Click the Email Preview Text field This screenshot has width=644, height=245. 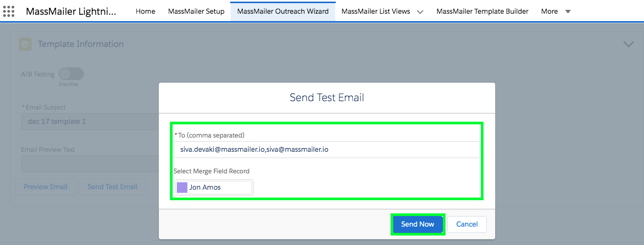click(90, 164)
